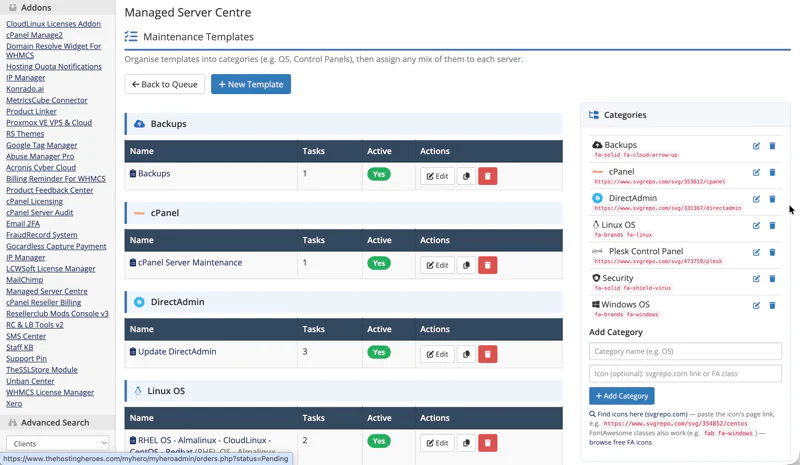This screenshot has height=465, width=800.
Task: Open Acronis Cyber Cloud addon
Action: click(x=41, y=167)
